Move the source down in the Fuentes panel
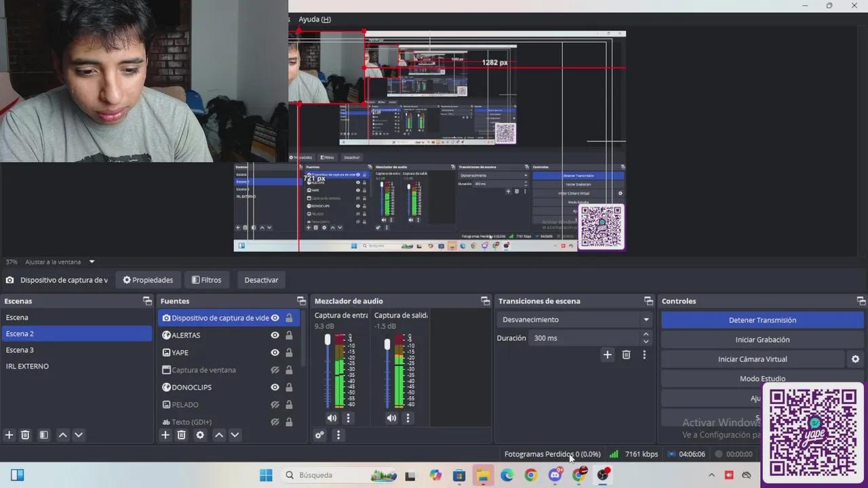The image size is (868, 488). click(x=235, y=435)
